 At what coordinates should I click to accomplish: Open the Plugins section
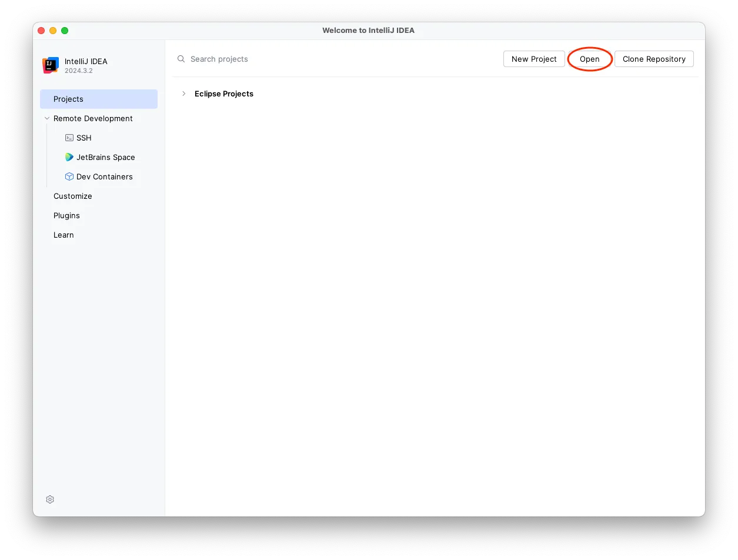66,216
